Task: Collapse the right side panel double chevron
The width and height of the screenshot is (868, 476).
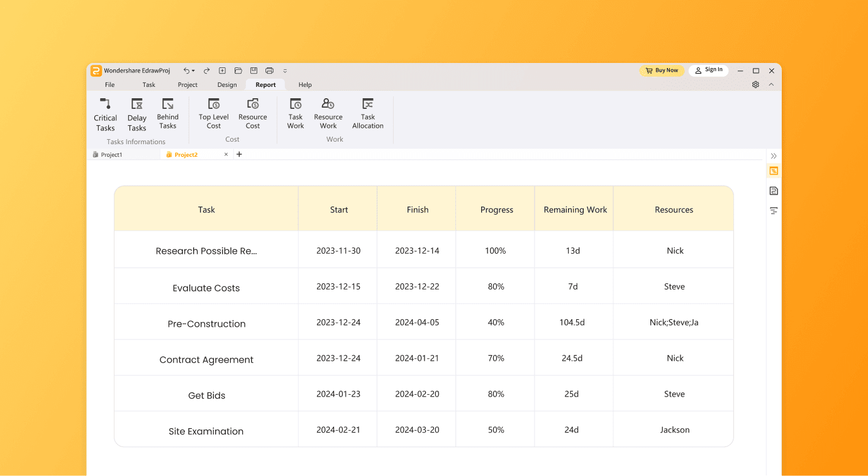Action: [774, 156]
